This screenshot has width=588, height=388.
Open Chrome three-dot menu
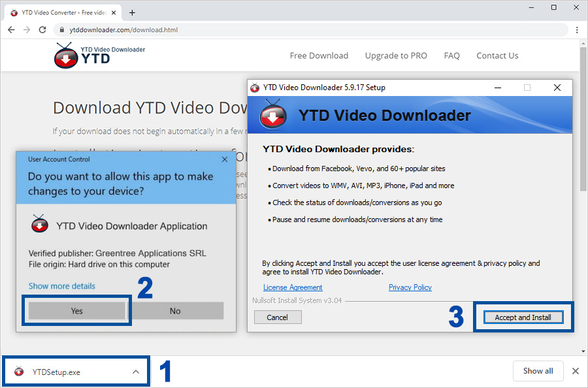[x=577, y=30]
